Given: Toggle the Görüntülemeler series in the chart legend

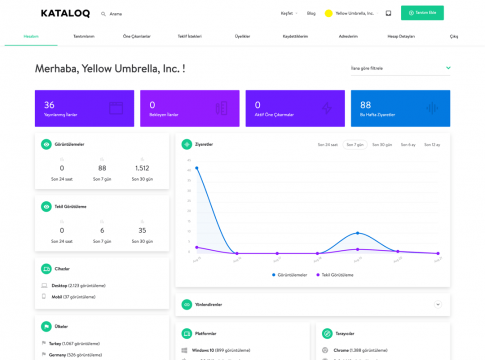Looking at the screenshot, I should click(289, 275).
